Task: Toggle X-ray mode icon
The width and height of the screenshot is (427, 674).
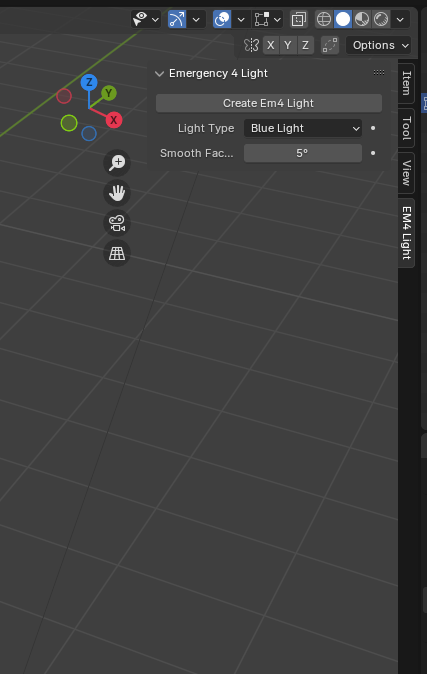Action: (298, 19)
